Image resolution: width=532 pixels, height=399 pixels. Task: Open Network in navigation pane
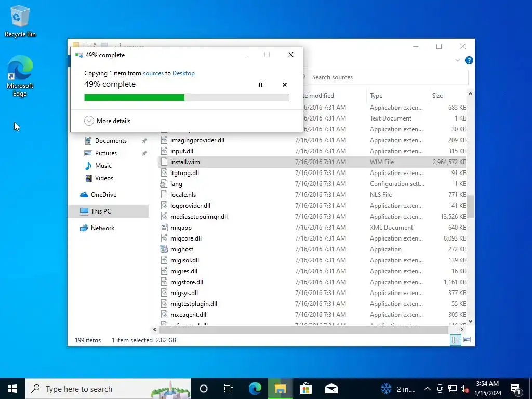(x=102, y=228)
